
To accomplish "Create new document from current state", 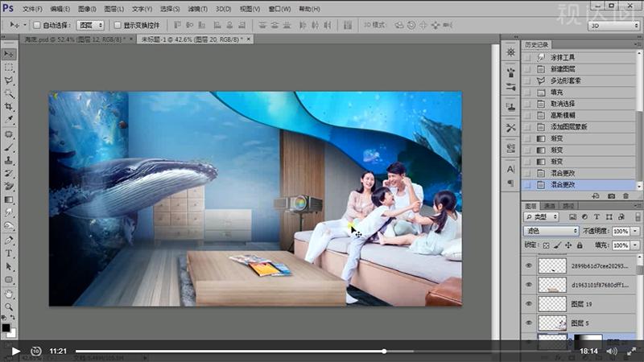I will 596,196.
